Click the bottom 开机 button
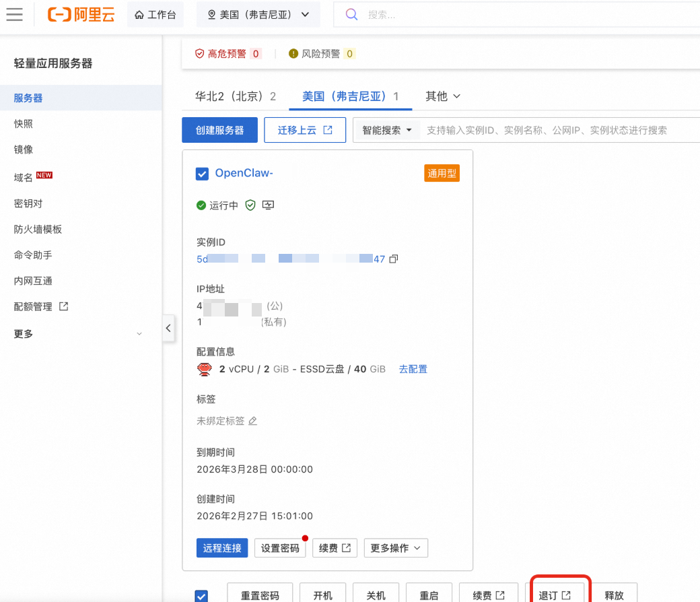 (323, 595)
